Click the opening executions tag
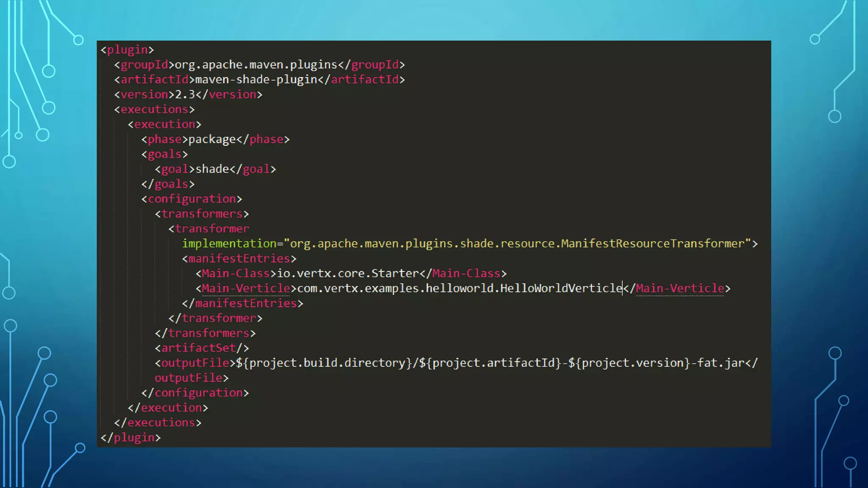This screenshot has height=488, width=868. tap(154, 109)
